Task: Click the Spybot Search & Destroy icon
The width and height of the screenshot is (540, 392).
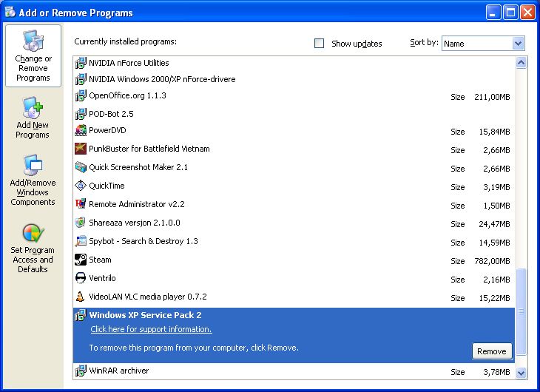Action: click(x=81, y=241)
